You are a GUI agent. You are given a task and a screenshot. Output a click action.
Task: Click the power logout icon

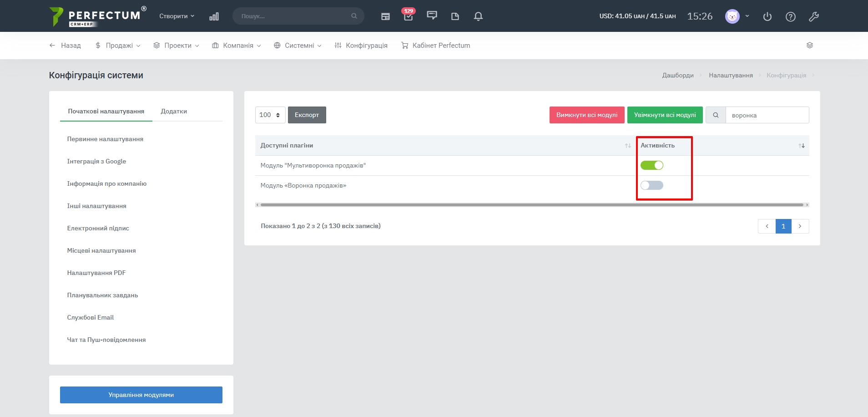coord(767,17)
